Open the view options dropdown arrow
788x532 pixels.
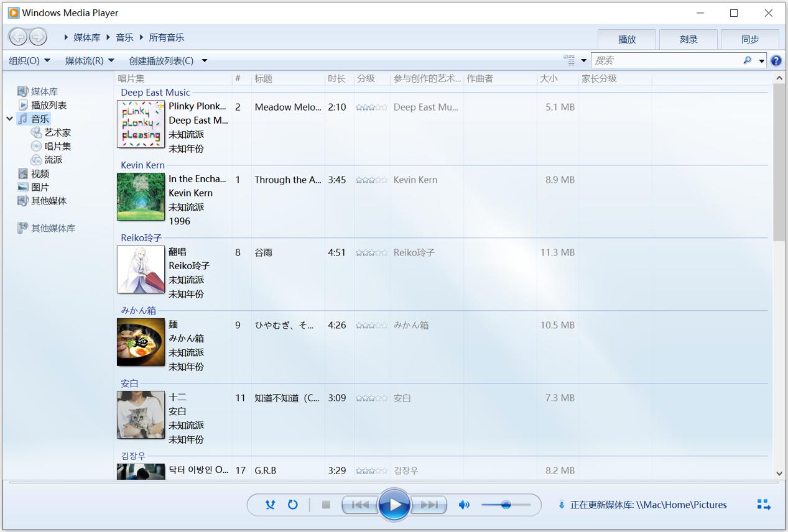tap(583, 61)
